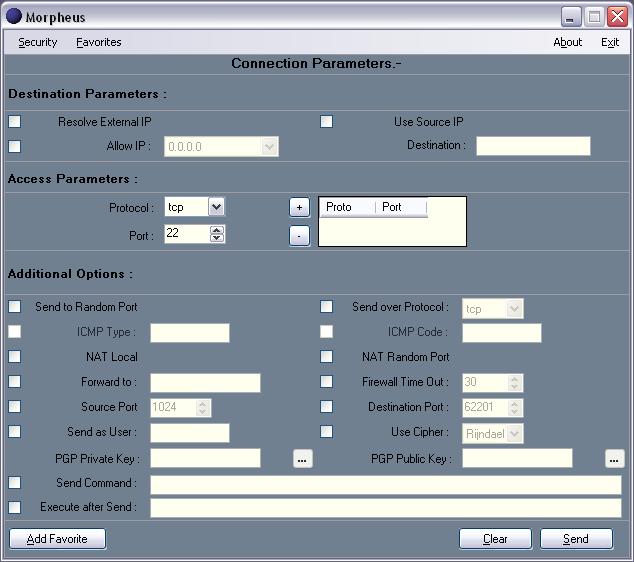Minimize the Morpheus window
Viewport: 634px width, 562px height.
(571, 17)
